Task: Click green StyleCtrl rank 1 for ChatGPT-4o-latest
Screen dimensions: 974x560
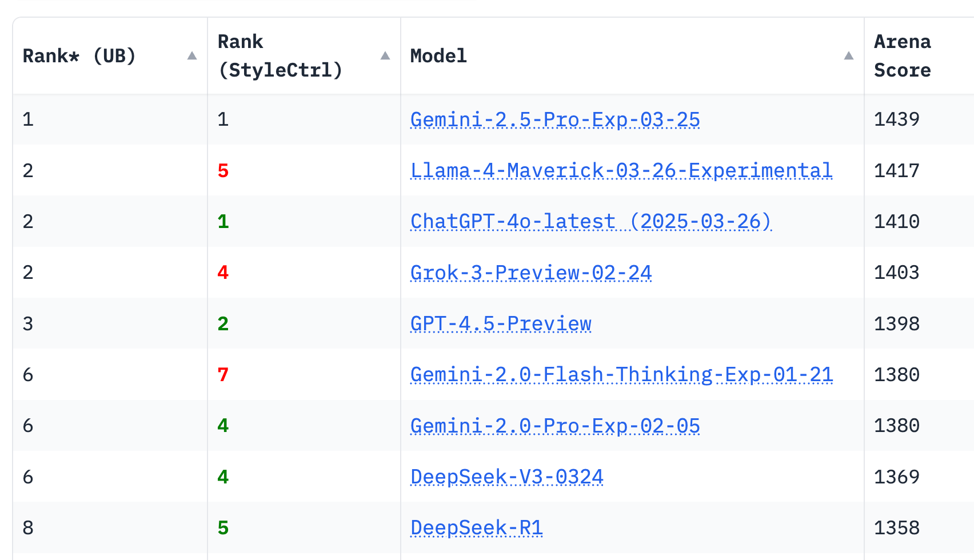Action: (223, 221)
